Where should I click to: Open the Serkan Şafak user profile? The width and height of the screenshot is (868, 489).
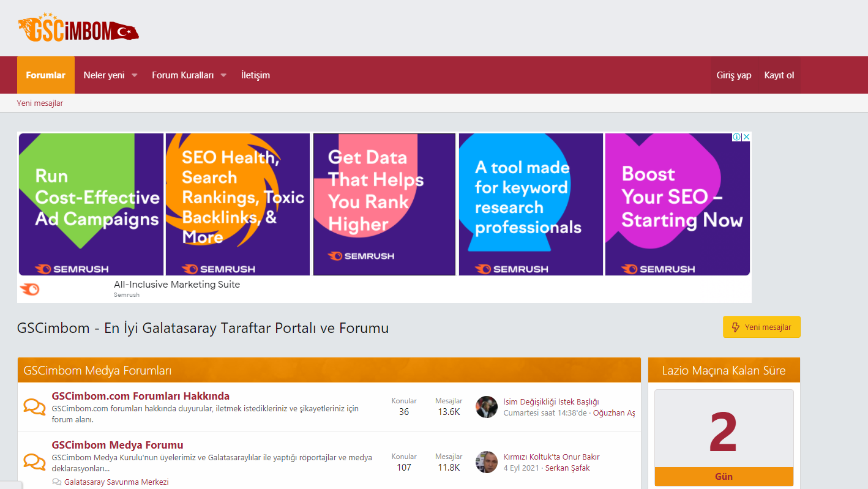567,468
